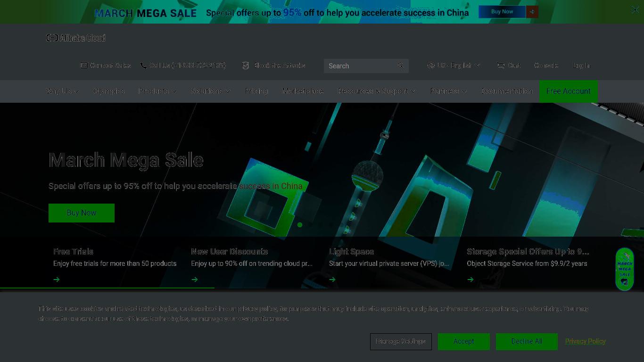Viewport: 644px width, 362px height.
Task: Click the arrow icon beside top banner Buy Now
Action: pos(532,12)
